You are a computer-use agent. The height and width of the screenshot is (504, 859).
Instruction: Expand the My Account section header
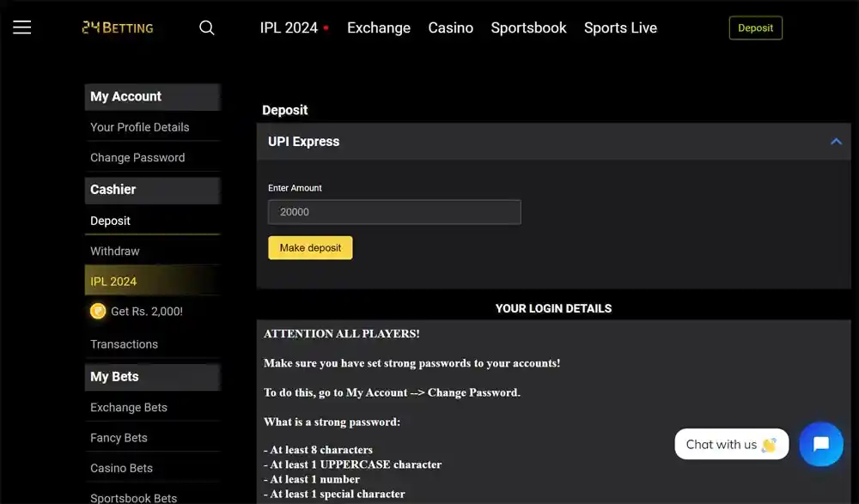(x=152, y=96)
